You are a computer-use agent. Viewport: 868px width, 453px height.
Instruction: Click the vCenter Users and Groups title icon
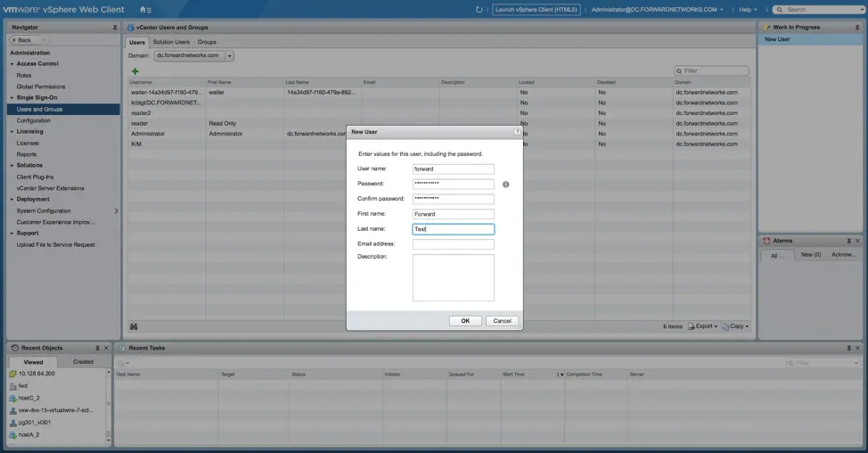tap(131, 27)
